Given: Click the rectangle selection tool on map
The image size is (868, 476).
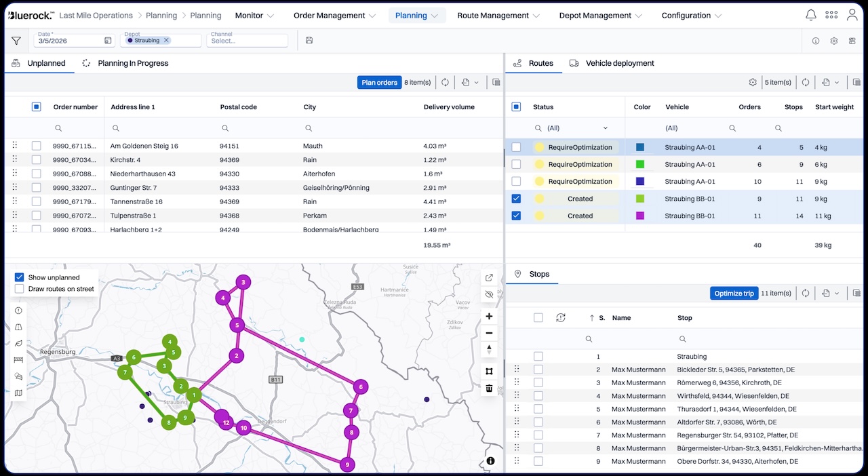Looking at the screenshot, I should (489, 371).
